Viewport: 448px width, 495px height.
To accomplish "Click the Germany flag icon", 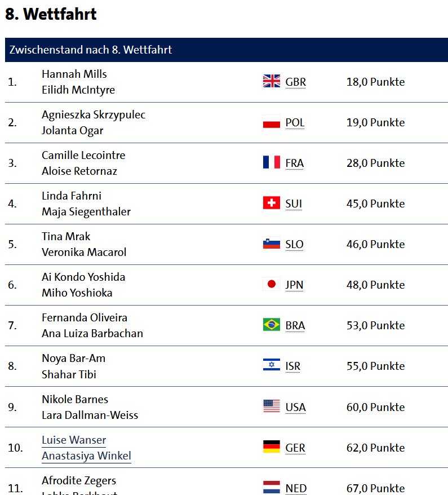I will coord(271,447).
